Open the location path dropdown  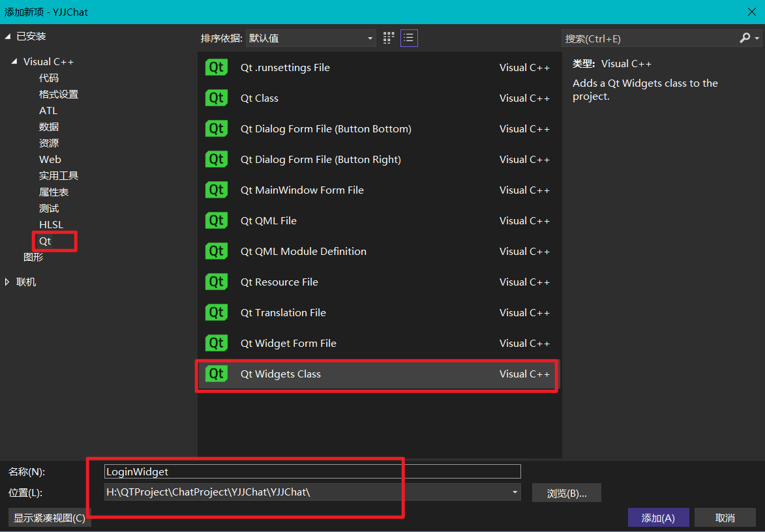pyautogui.click(x=515, y=492)
